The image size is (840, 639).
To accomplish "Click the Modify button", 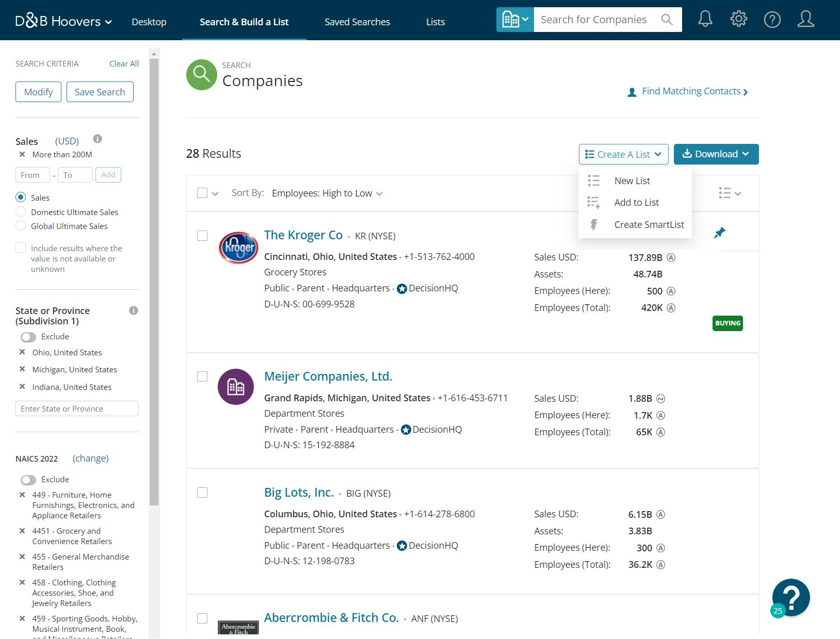I will pyautogui.click(x=38, y=92).
